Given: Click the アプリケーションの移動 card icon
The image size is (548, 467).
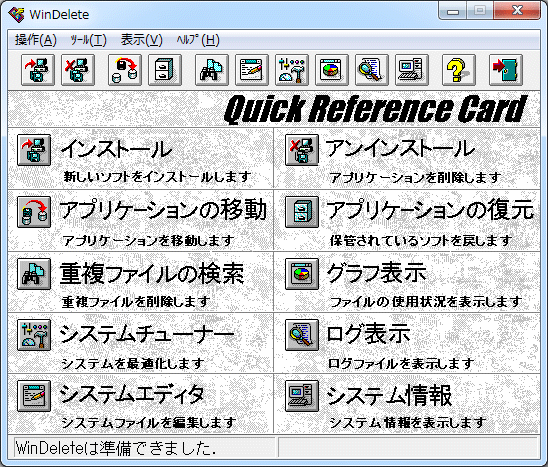Looking at the screenshot, I should [x=34, y=212].
